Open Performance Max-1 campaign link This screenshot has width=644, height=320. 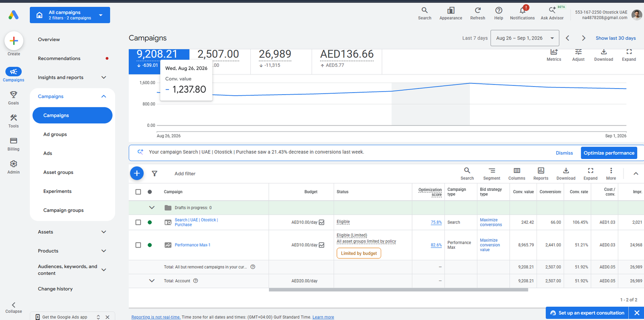point(192,245)
